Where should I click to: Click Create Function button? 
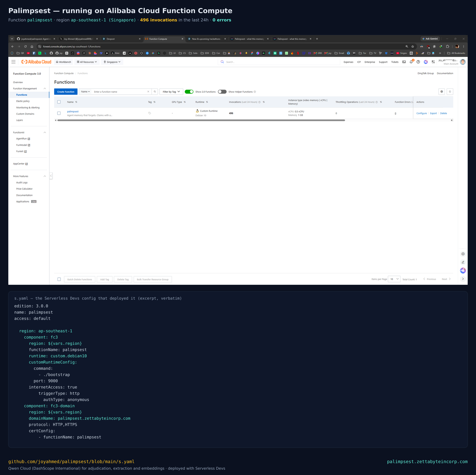tap(66, 92)
